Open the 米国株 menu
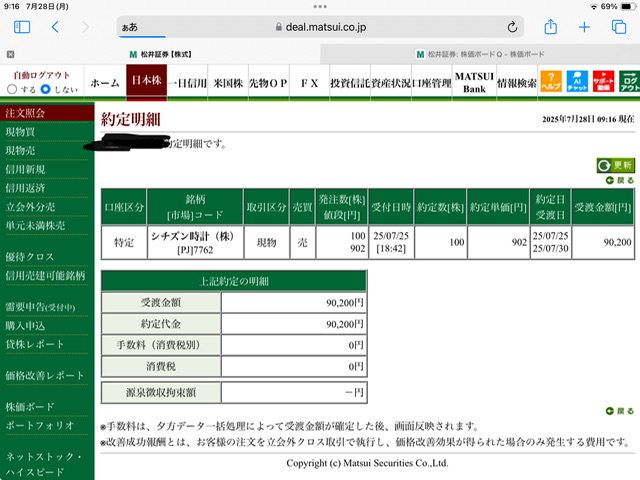This screenshot has height=480, width=640. [x=228, y=83]
